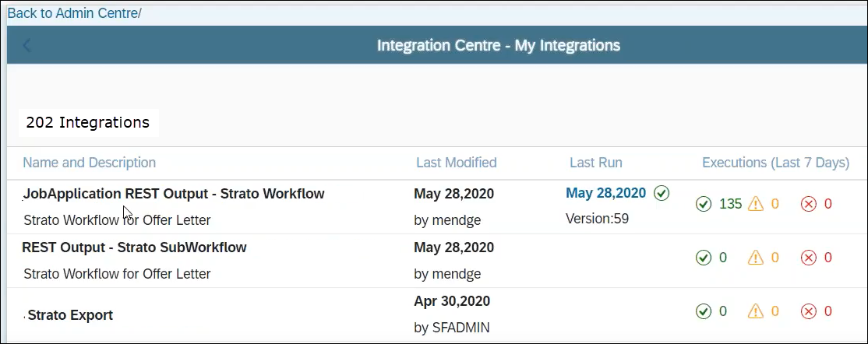Click Executions (Last 7 Days) column header
This screenshot has height=344, width=868.
pos(775,163)
